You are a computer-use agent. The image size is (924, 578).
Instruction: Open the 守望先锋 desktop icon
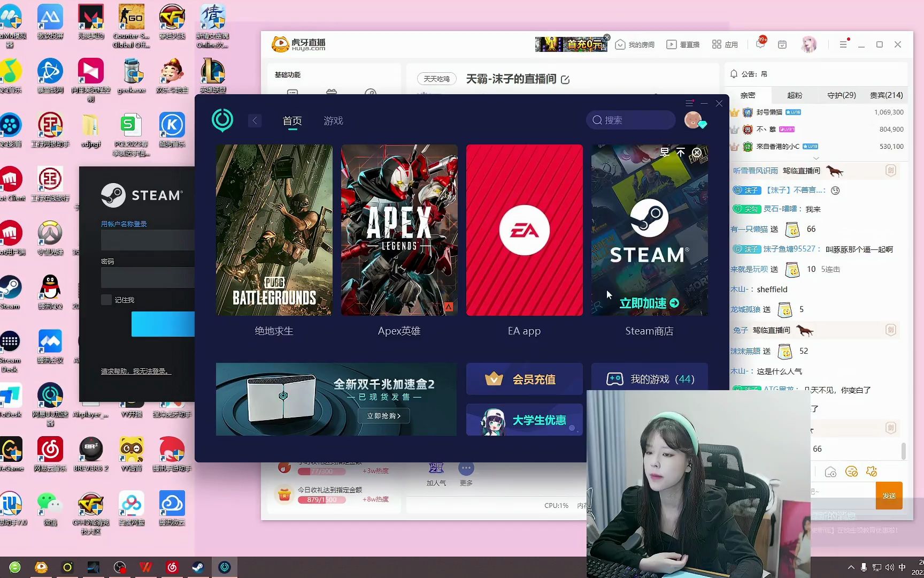[50, 238]
